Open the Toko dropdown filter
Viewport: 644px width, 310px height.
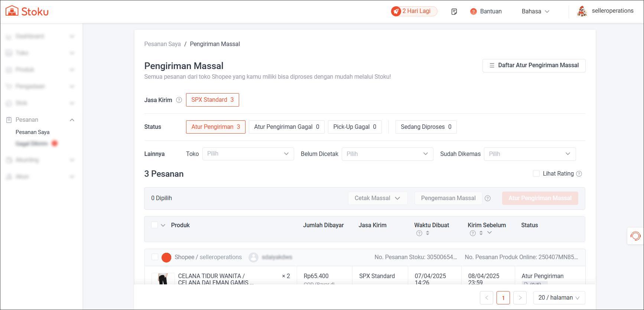(248, 154)
